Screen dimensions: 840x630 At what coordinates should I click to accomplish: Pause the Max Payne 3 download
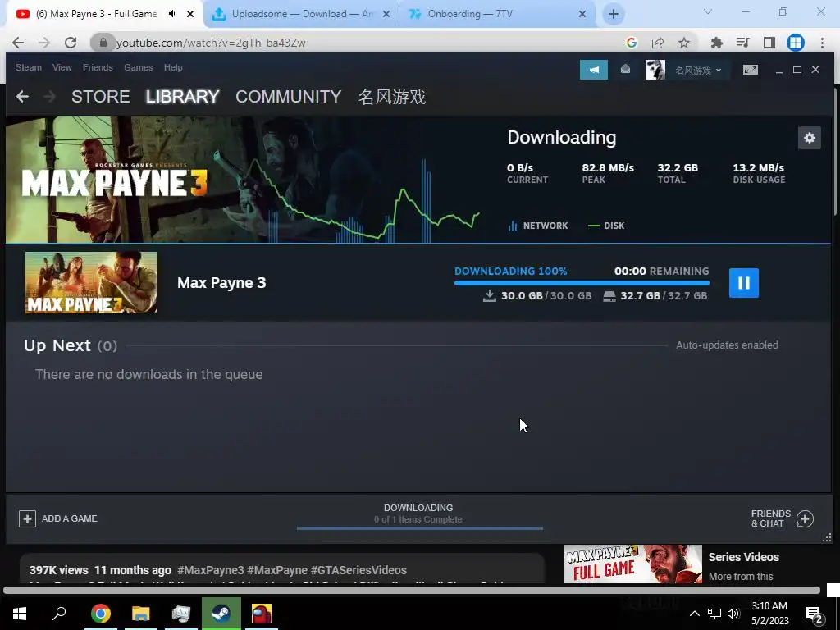[x=743, y=283]
